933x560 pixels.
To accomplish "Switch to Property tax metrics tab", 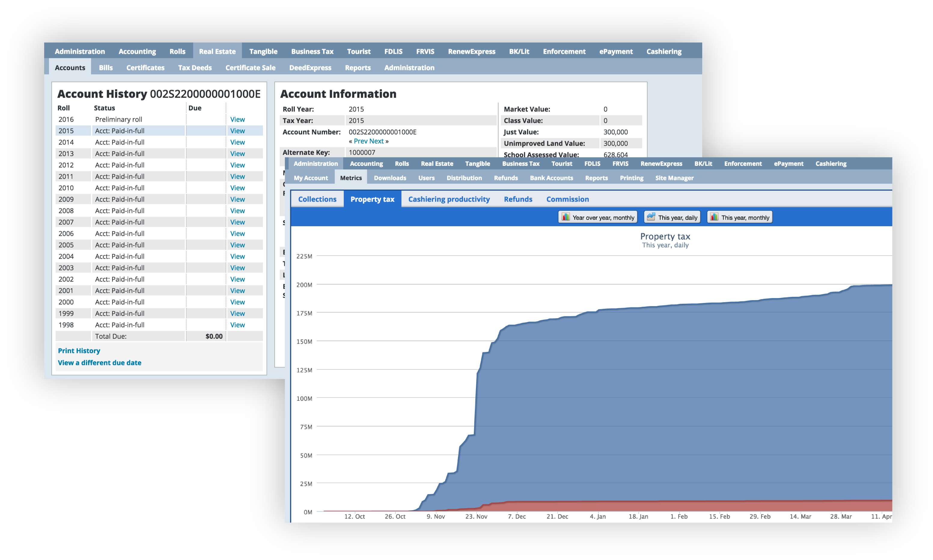I will pyautogui.click(x=372, y=199).
